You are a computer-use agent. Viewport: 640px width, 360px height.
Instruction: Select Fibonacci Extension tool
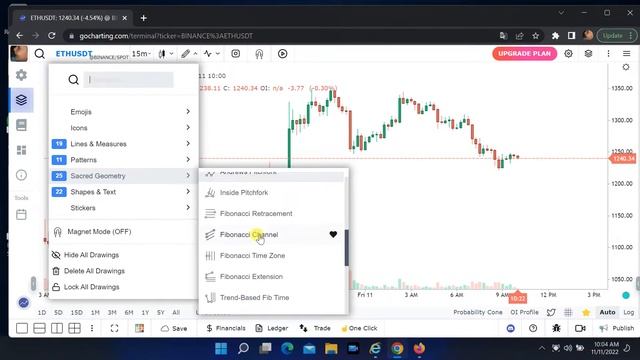272,276
